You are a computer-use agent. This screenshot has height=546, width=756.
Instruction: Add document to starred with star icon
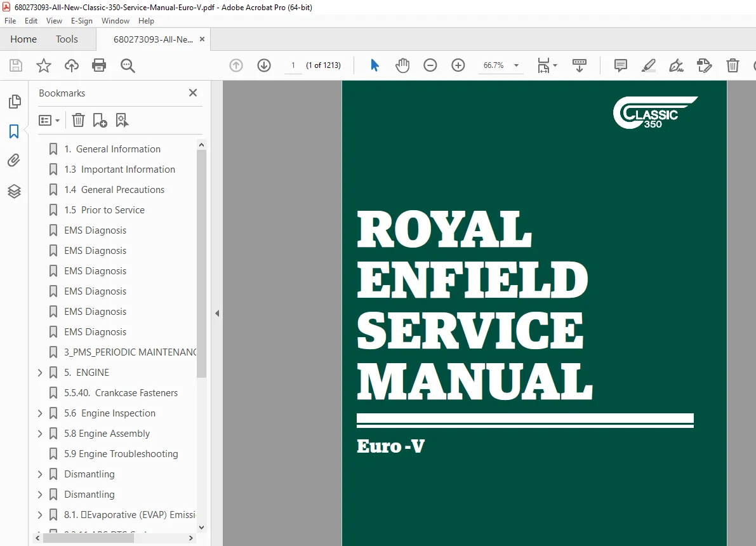(x=44, y=65)
